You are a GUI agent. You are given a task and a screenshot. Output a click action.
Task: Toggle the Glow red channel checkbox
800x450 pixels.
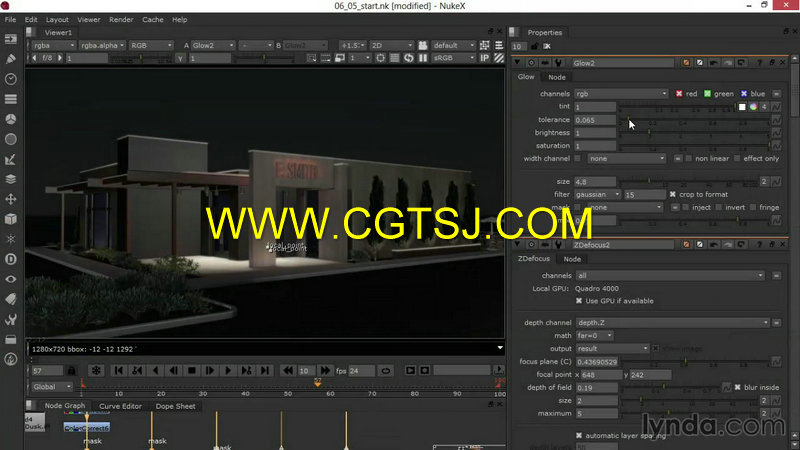[679, 94]
